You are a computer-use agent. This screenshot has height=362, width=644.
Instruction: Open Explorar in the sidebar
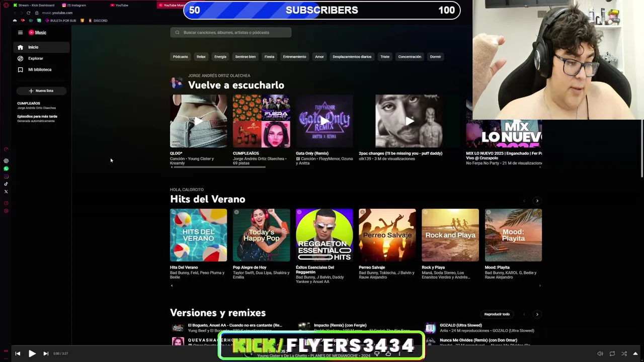point(41,58)
